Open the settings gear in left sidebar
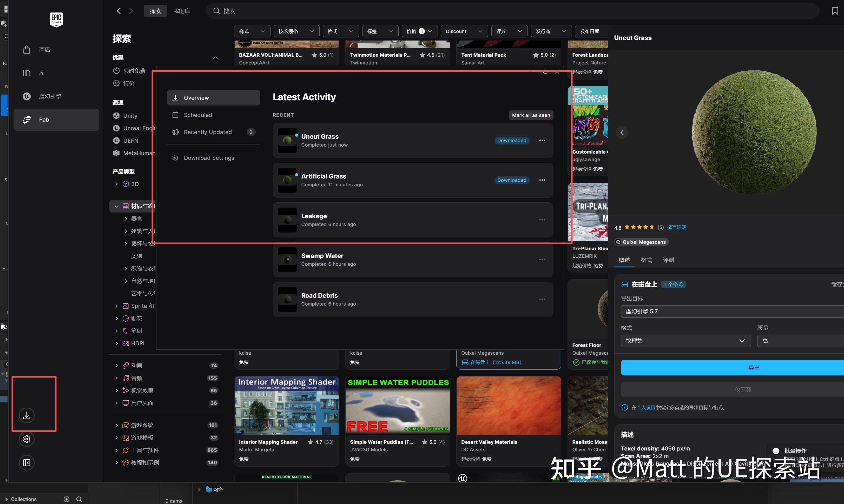This screenshot has width=844, height=504. coord(27,439)
